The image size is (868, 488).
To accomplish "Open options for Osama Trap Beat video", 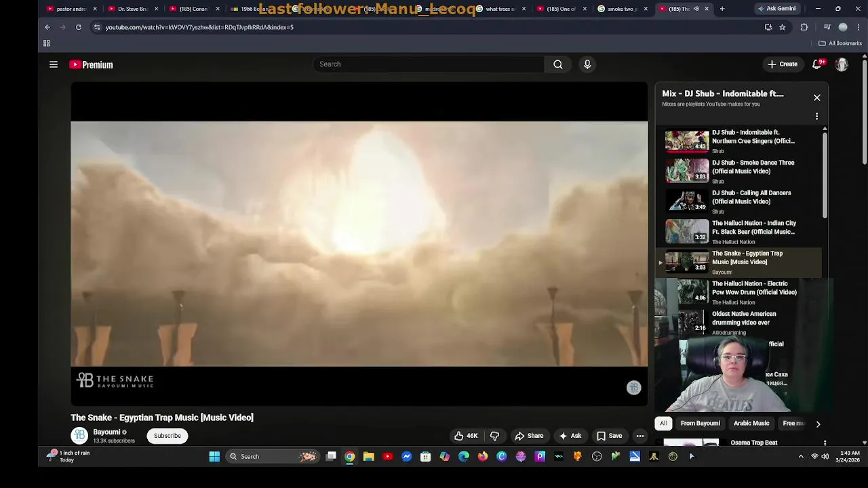I will [x=825, y=443].
